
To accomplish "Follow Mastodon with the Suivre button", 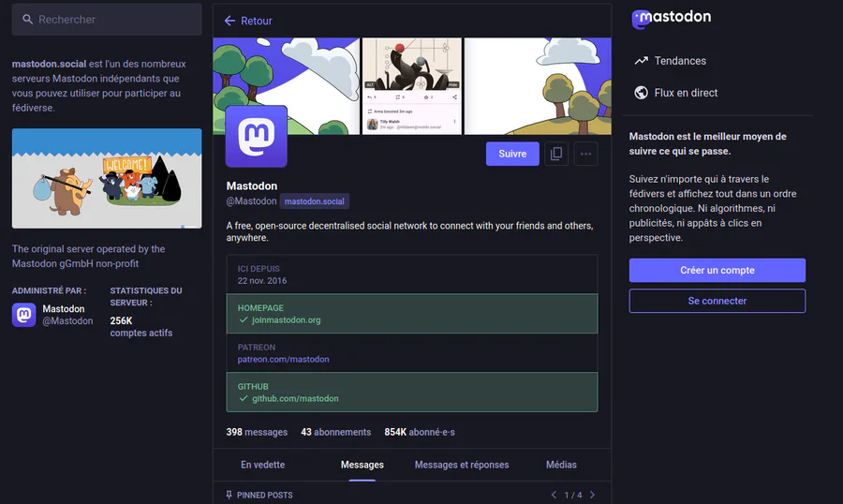I will 512,154.
